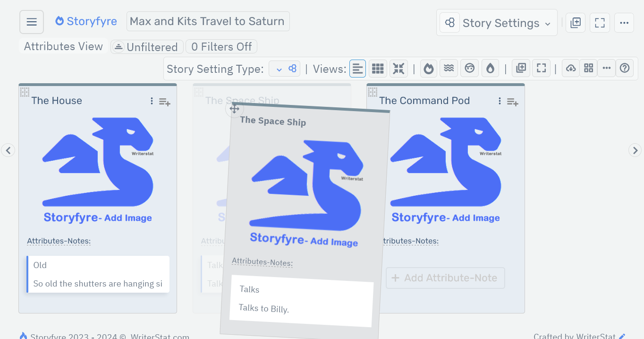Open the three-dot menu on The House card
Viewport: 644px width, 339px height.
tap(151, 101)
